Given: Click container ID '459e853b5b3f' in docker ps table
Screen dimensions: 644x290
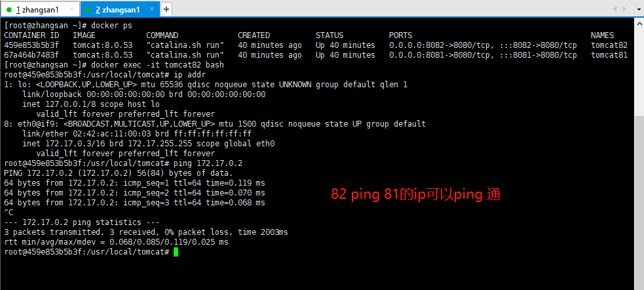Looking at the screenshot, I should [x=31, y=45].
